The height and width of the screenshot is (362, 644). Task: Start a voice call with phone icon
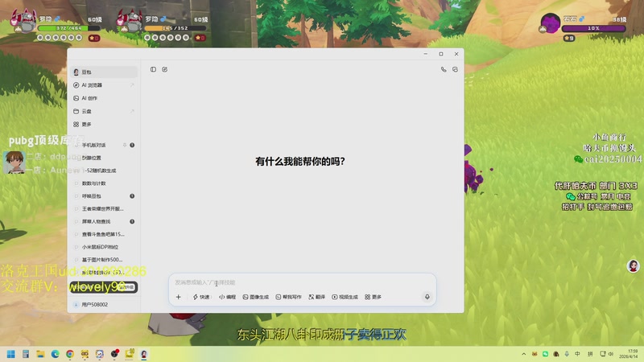(444, 69)
